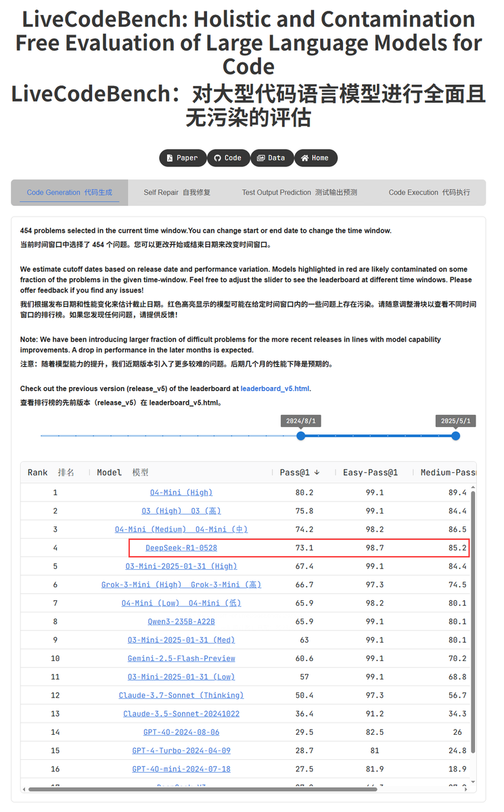504x812 pixels.
Task: Switch to the Self Repair tab
Action: 177,192
